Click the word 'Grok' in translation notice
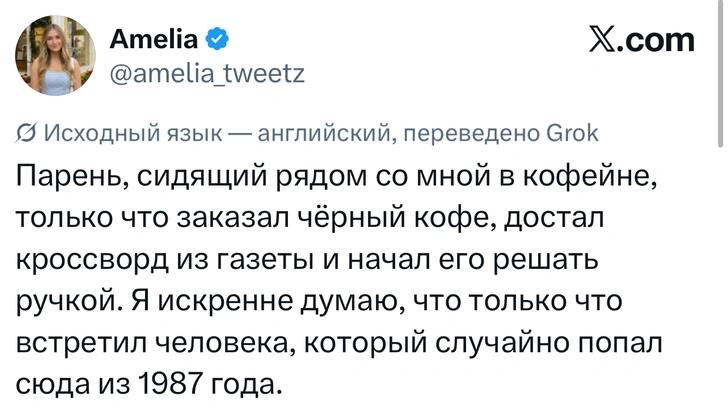The width and height of the screenshot is (728, 409). coord(573,133)
